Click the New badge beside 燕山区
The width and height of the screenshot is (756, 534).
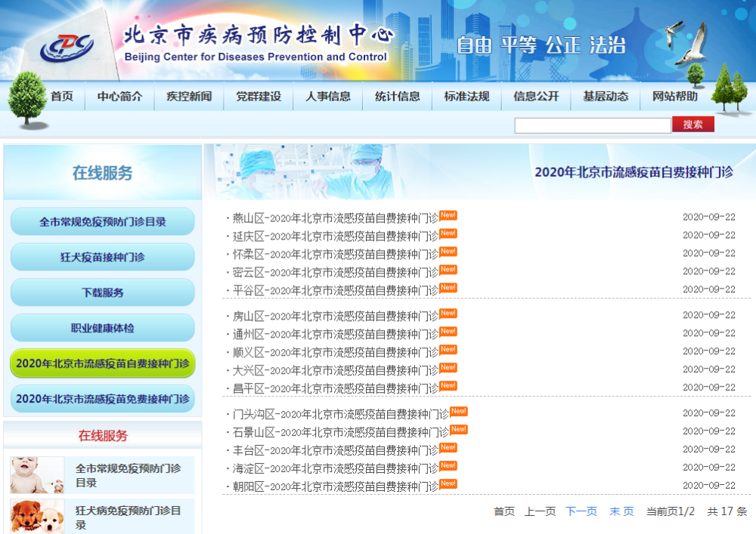448,215
